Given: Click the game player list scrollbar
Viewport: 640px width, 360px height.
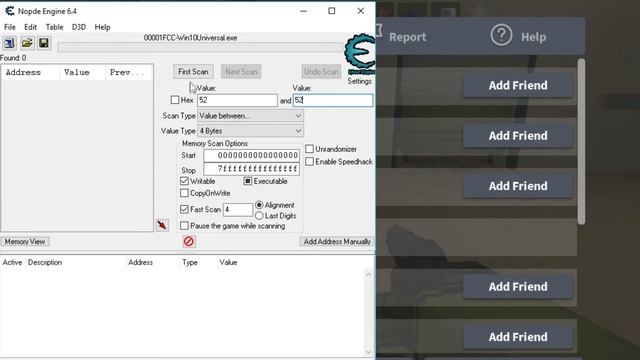Looking at the screenshot, I should click(x=581, y=141).
